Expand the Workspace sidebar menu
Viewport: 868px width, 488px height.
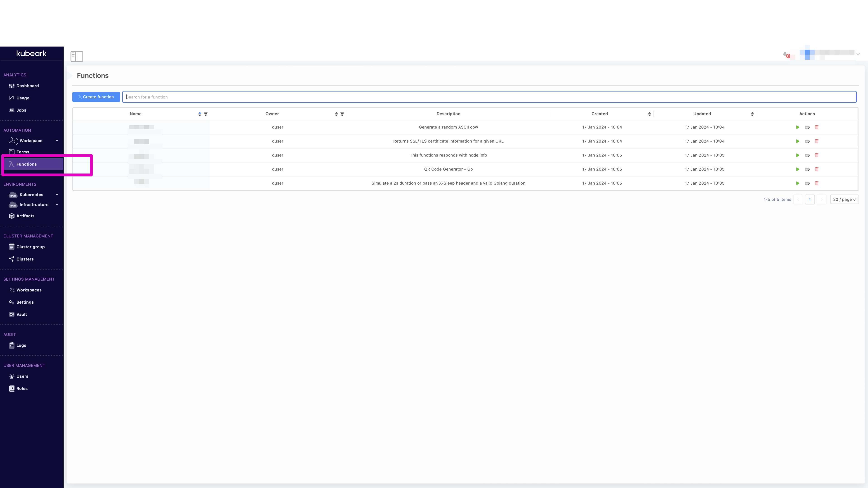(57, 141)
